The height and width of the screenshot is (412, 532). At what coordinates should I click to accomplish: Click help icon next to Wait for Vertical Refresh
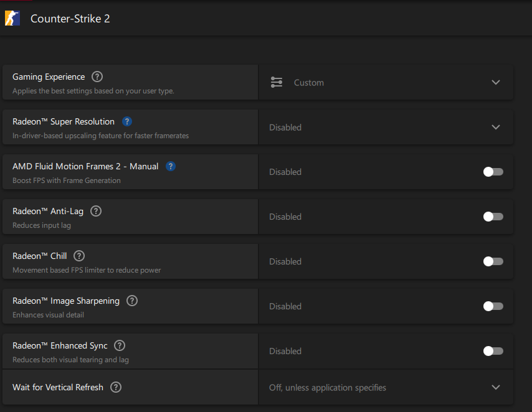pyautogui.click(x=115, y=387)
